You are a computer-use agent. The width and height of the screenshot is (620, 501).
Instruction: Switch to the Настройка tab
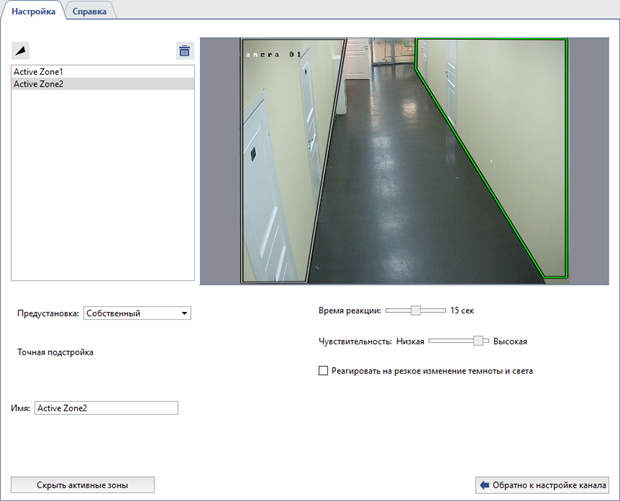pos(33,10)
